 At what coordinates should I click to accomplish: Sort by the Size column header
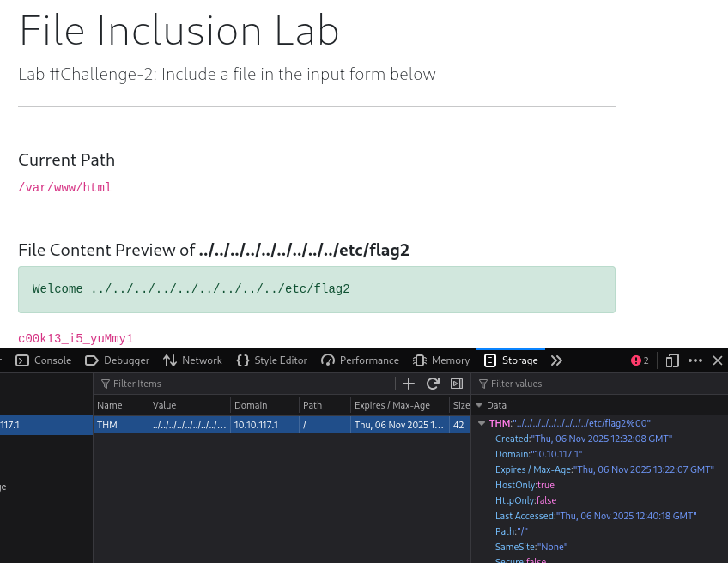tap(460, 405)
